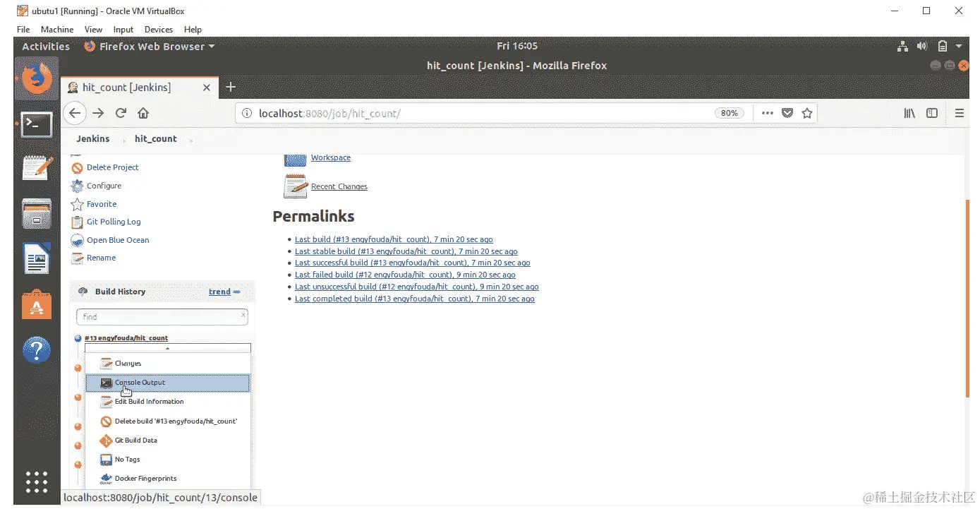Viewport: 980px width, 509px height.
Task: Open Last build (#13) permalink
Action: 394,240
